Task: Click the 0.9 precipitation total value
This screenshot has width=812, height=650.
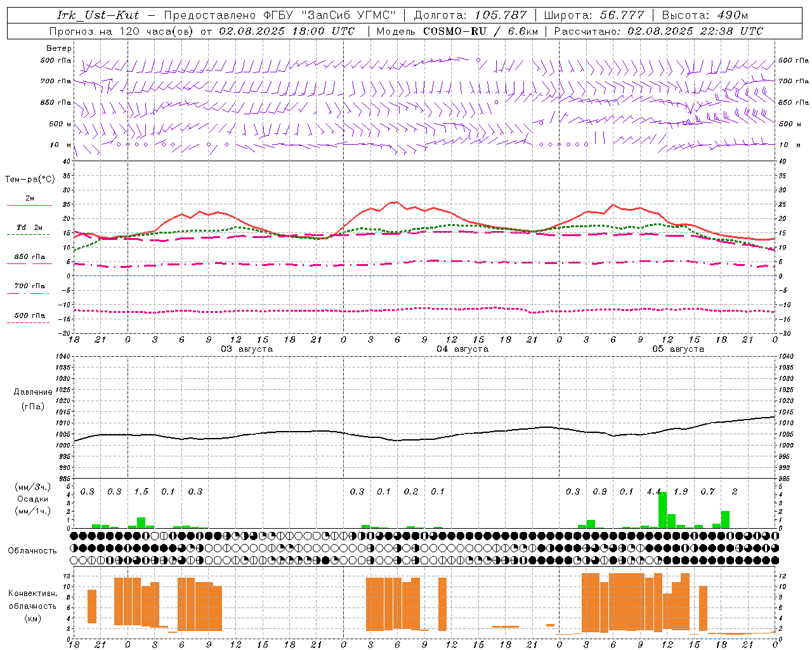Action: click(599, 492)
